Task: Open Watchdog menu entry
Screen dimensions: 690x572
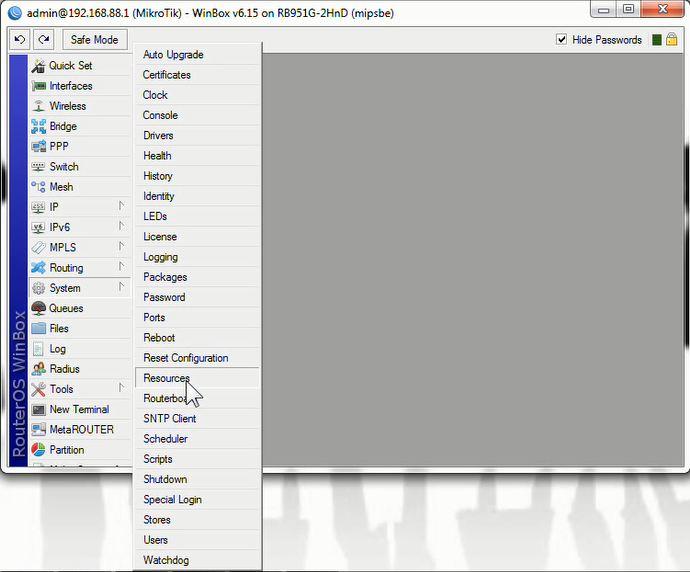Action: pyautogui.click(x=197, y=561)
